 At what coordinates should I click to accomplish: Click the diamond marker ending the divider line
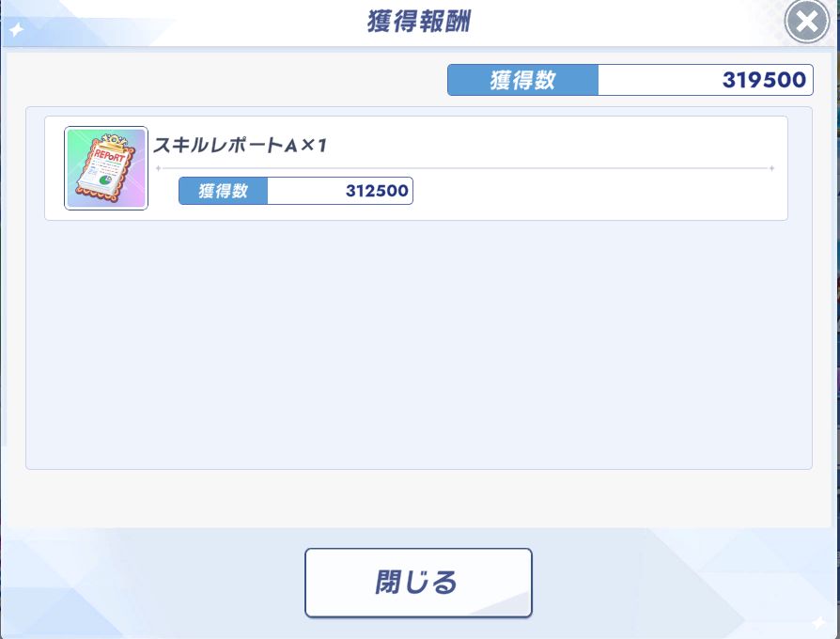pyautogui.click(x=771, y=168)
